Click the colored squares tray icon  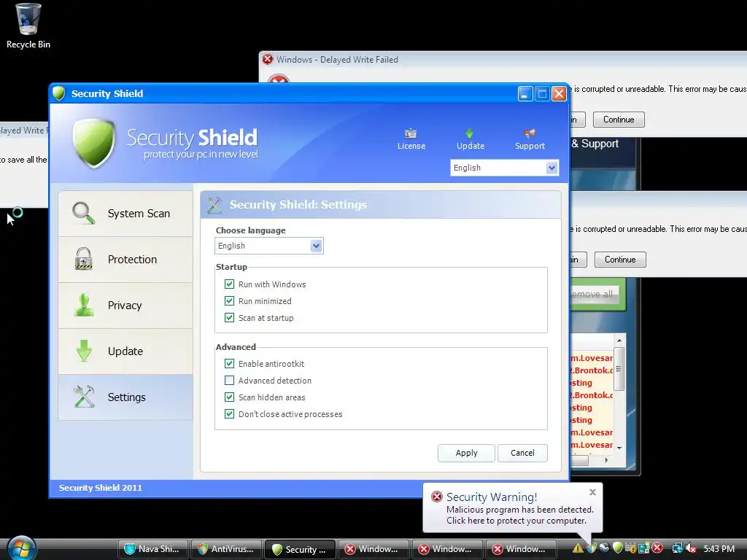644,548
